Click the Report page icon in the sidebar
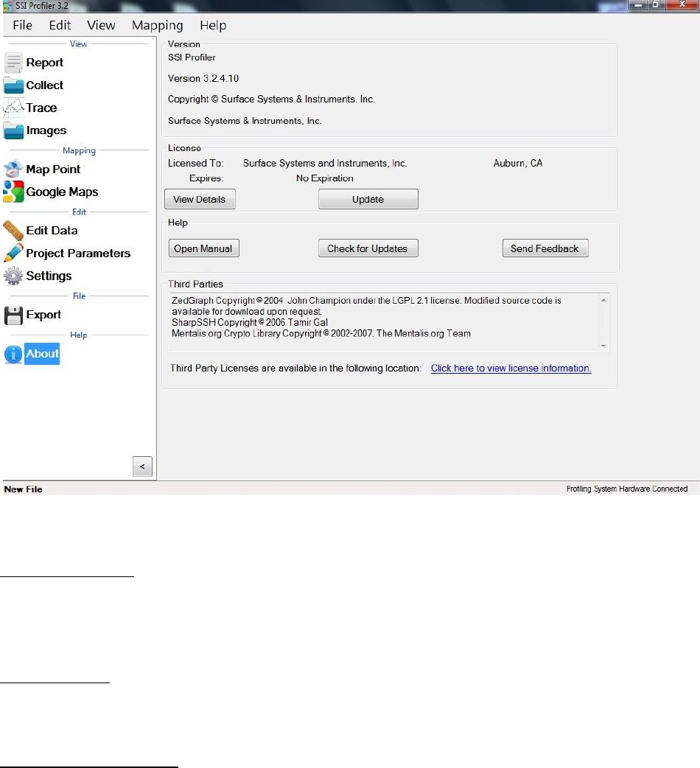Screen dimensions: 700x768 [13, 63]
